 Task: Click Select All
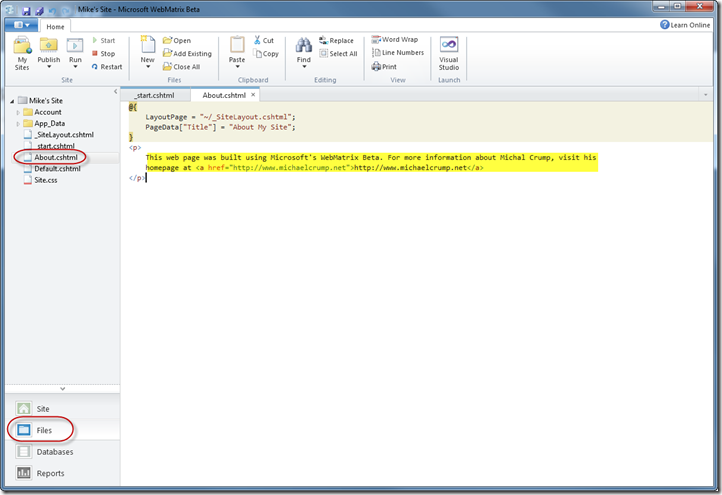pos(338,53)
